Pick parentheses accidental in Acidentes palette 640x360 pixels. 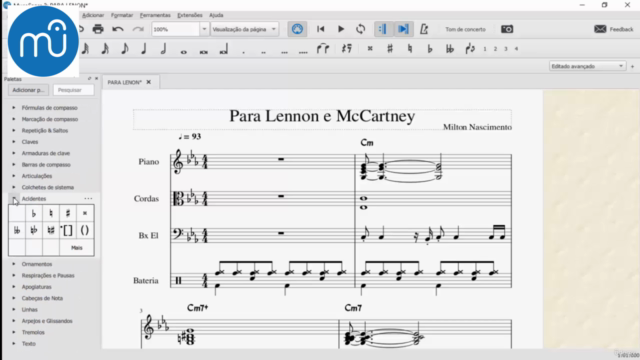[x=85, y=230]
